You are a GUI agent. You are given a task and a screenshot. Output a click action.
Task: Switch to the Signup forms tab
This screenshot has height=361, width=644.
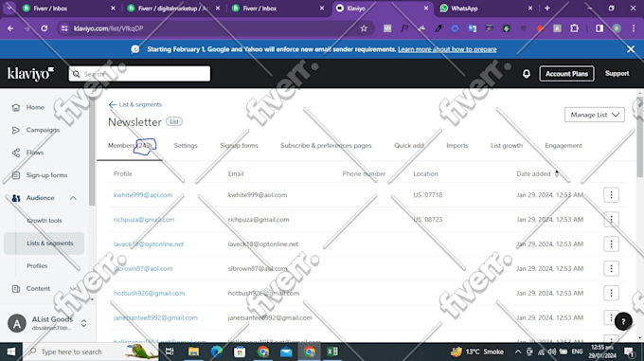coord(239,145)
